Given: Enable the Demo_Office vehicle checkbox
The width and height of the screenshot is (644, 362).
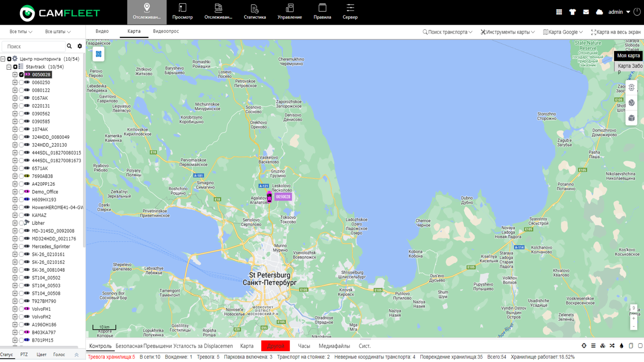Looking at the screenshot, I should coord(21,192).
